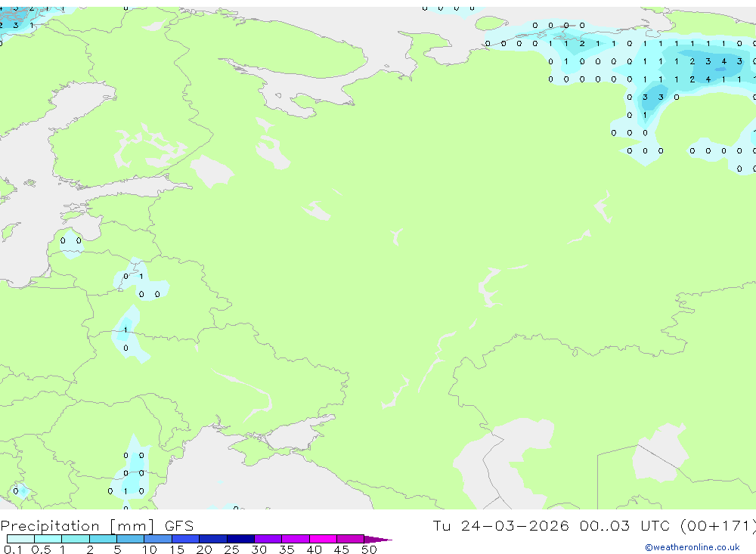Image resolution: width=756 pixels, height=554 pixels.
Task: Click the 45–50 mm legend color swatch
Action: pos(351,539)
